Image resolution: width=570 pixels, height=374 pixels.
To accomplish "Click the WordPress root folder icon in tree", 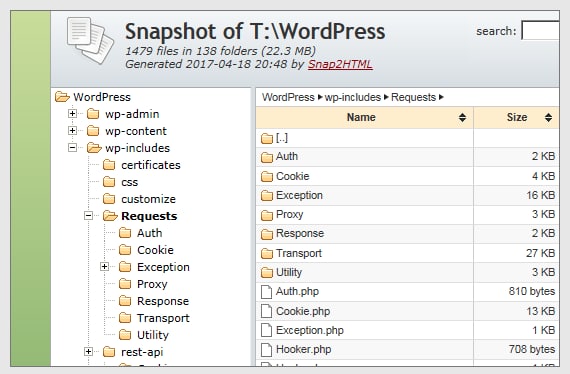I will pyautogui.click(x=62, y=97).
